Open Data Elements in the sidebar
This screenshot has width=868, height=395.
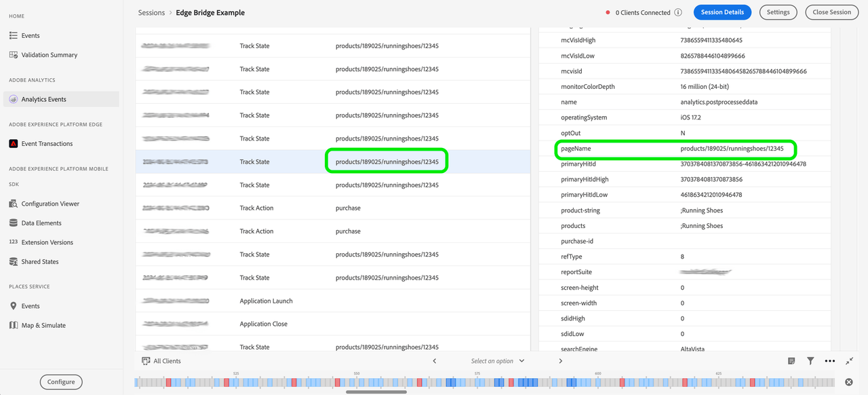pos(41,223)
